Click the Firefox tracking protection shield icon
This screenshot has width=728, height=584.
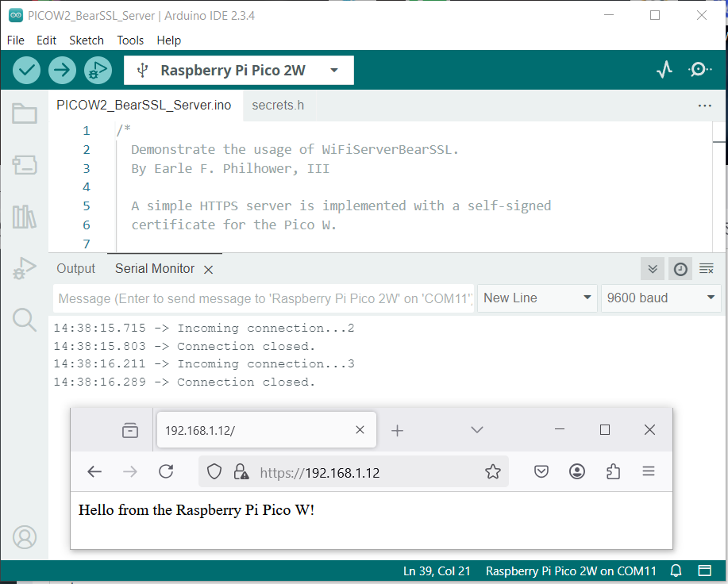[x=214, y=472]
